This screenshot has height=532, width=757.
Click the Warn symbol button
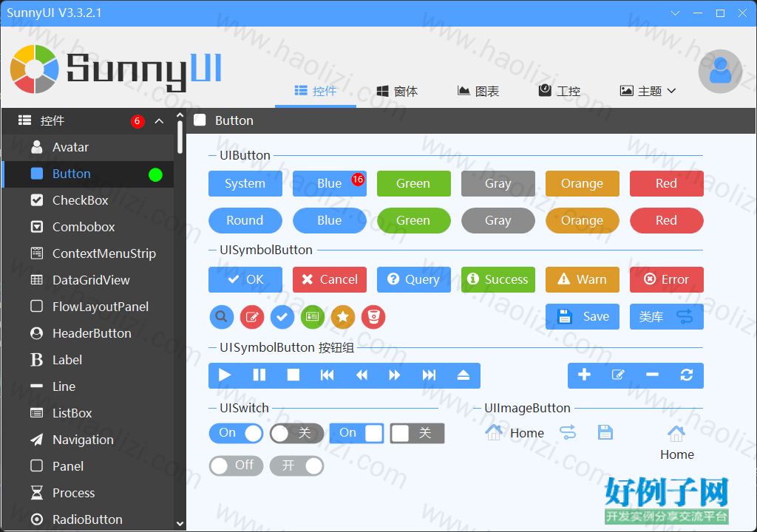click(583, 279)
